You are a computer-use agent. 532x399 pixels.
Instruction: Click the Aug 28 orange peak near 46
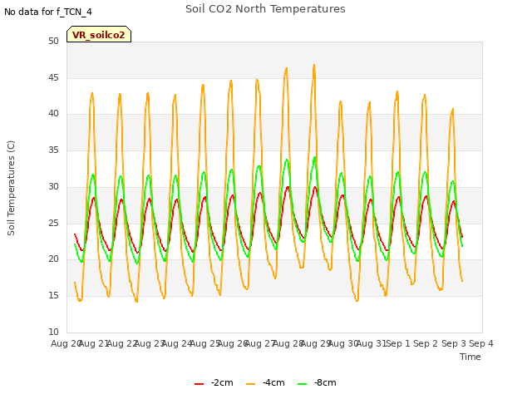(x=287, y=68)
